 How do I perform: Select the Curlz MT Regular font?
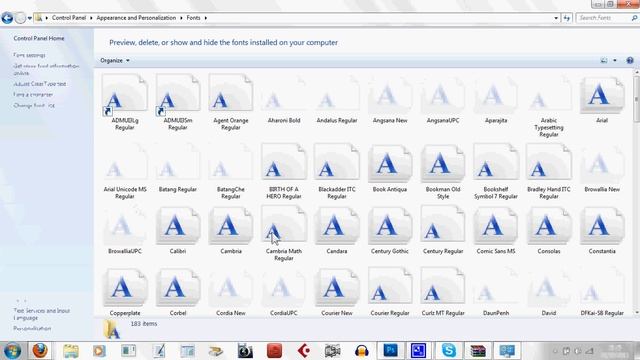[x=443, y=286]
